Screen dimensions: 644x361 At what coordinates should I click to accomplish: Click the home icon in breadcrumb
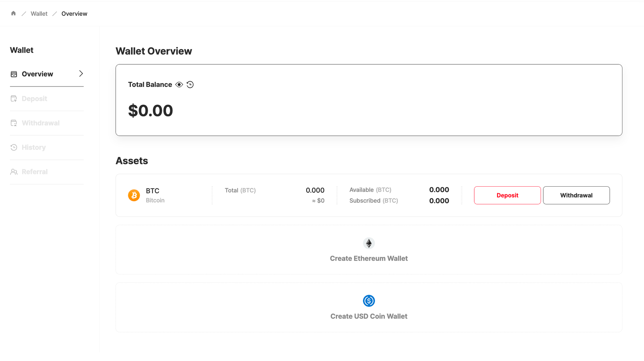click(13, 14)
